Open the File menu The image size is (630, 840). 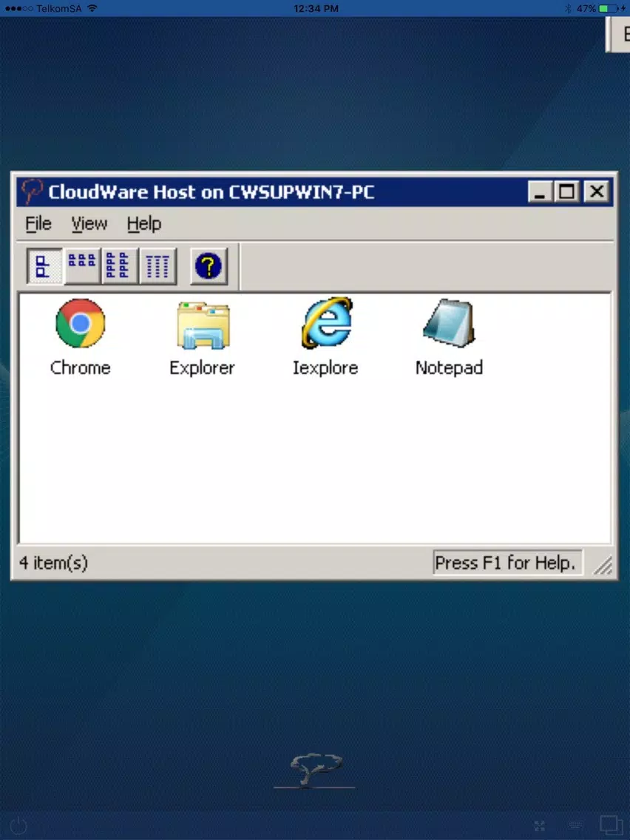(x=38, y=223)
